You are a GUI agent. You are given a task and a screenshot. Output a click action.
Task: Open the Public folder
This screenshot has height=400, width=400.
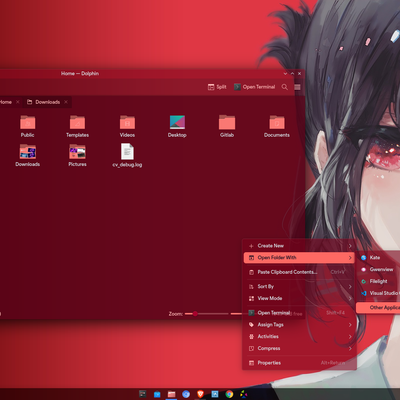click(27, 126)
